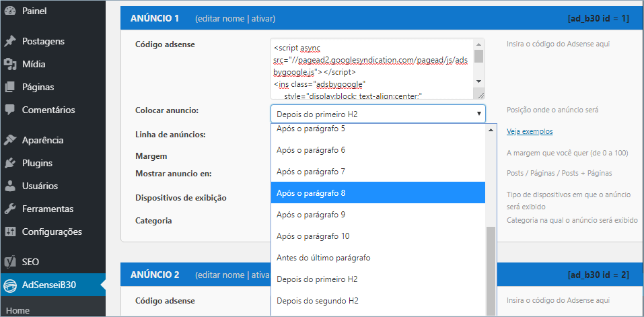Click the Mostrar anuncio en label

(174, 174)
